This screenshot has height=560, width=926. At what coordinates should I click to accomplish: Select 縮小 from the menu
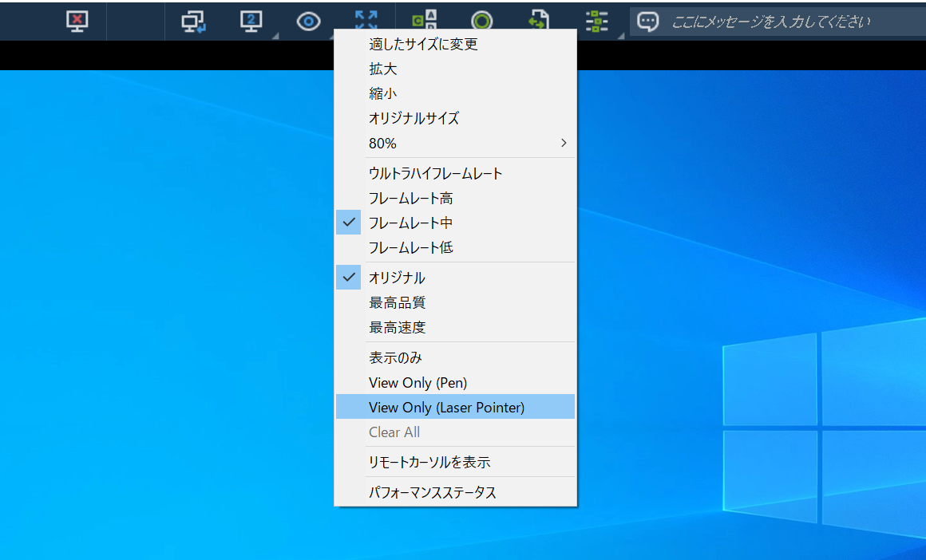(455, 94)
